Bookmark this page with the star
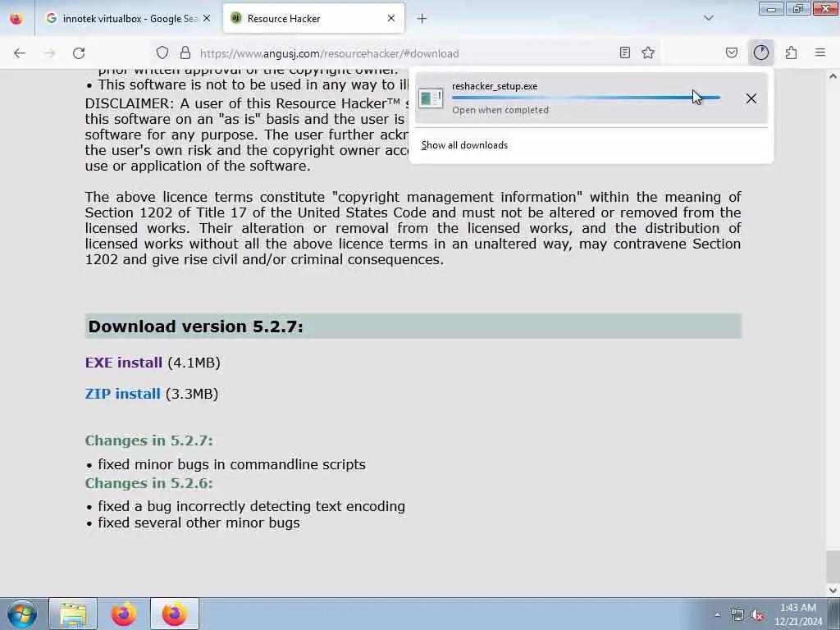Image resolution: width=840 pixels, height=630 pixels. pyautogui.click(x=648, y=52)
